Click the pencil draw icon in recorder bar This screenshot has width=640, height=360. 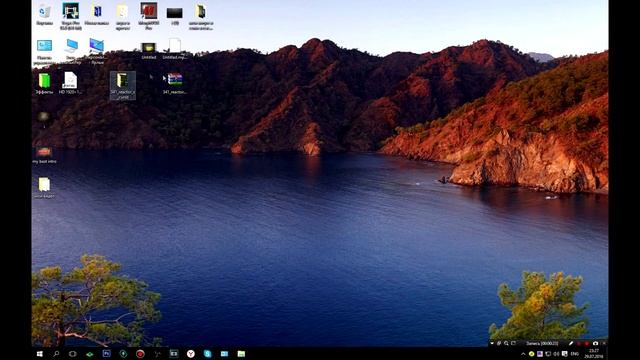coord(571,344)
